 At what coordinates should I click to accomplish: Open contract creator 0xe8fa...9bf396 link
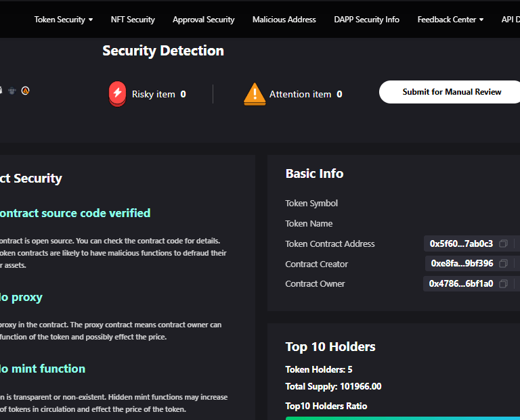click(x=462, y=264)
